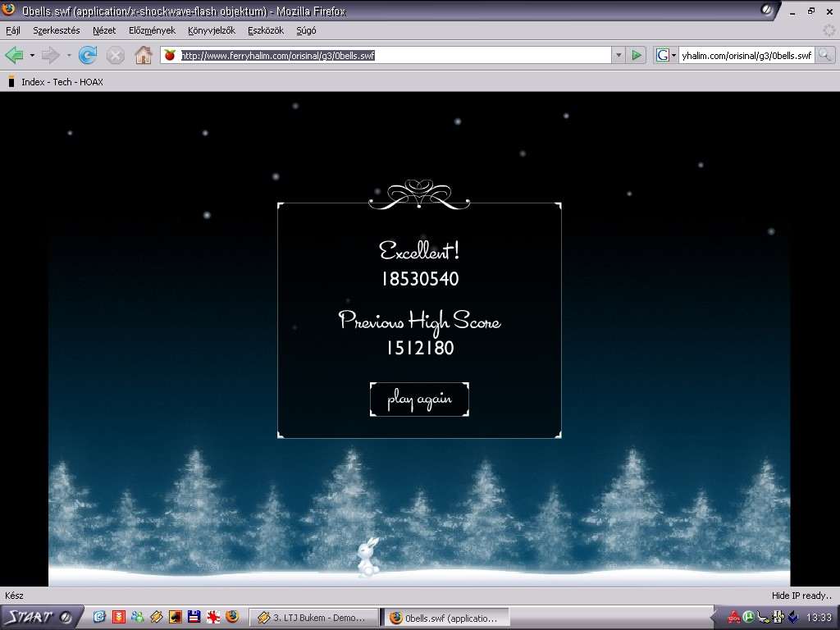
Task: Minimize the Firefox window
Action: tap(793, 11)
